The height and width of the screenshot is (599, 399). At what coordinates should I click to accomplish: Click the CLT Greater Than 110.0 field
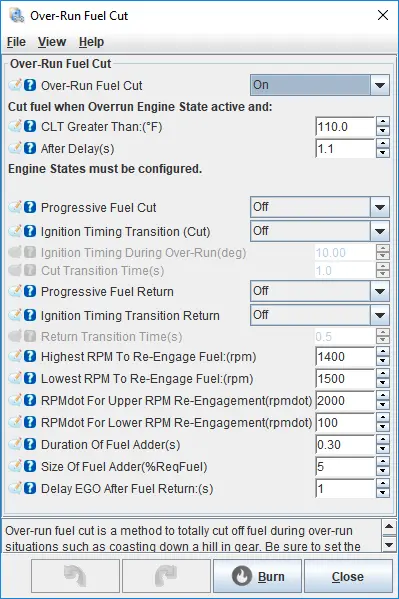click(x=345, y=126)
